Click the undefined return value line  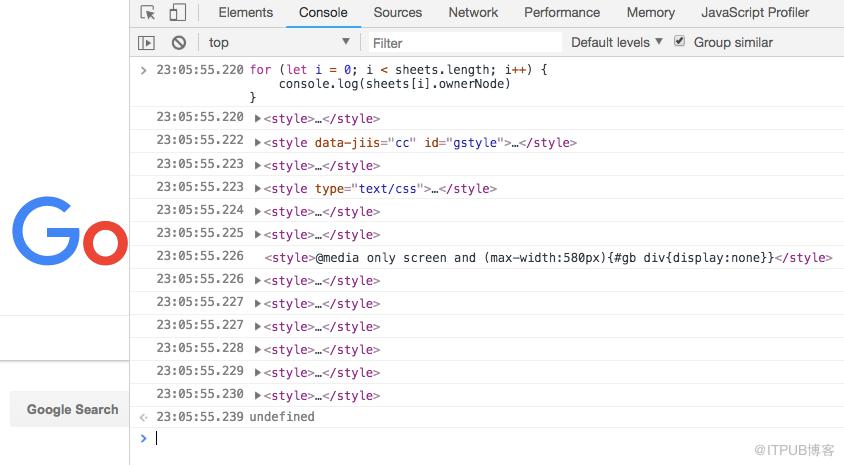pyautogui.click(x=282, y=417)
